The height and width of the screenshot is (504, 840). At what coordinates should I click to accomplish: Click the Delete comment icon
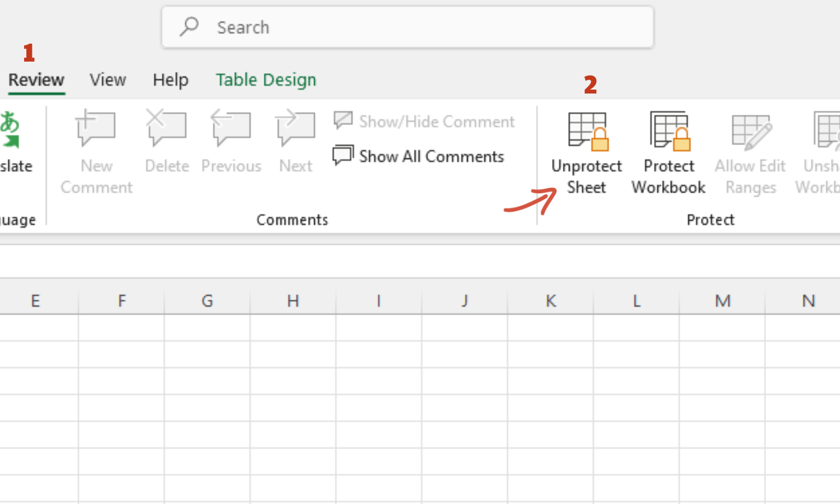pyautogui.click(x=166, y=129)
